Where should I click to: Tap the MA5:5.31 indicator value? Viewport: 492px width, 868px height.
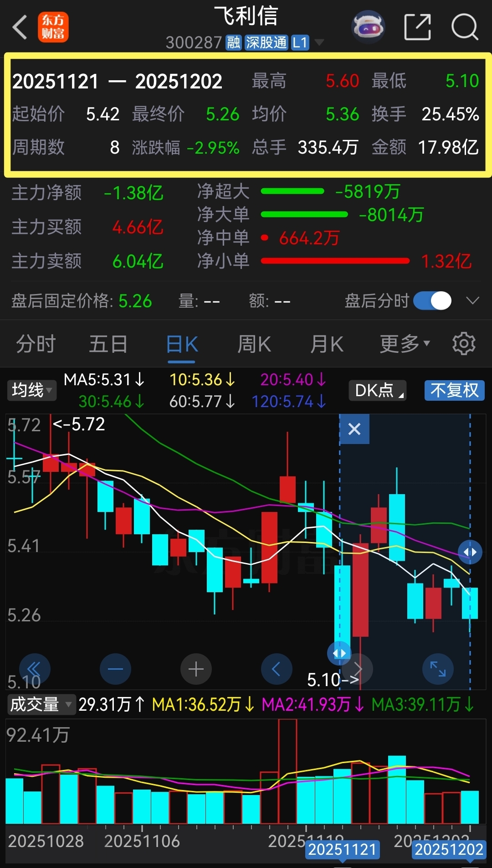tap(104, 379)
